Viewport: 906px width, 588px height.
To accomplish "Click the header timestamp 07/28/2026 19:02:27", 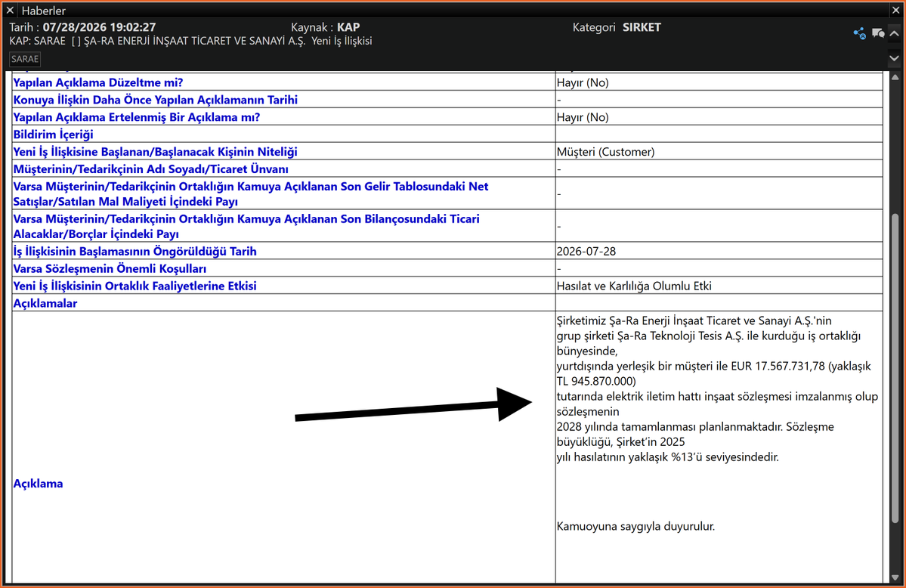I will click(x=100, y=27).
